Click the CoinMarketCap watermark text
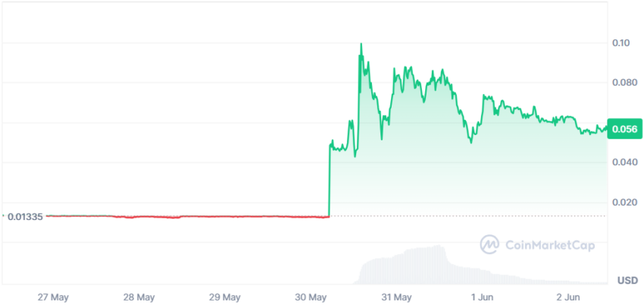Image resolution: width=644 pixels, height=305 pixels. pyautogui.click(x=549, y=245)
